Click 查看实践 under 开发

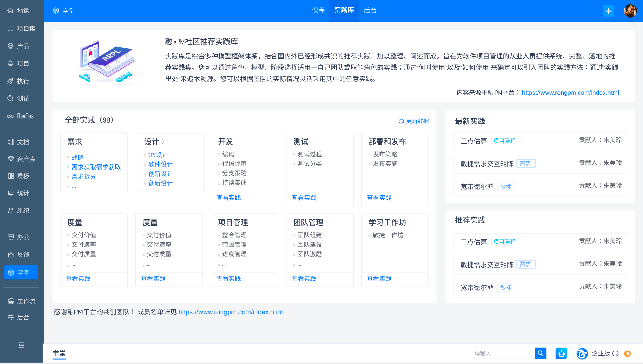(229, 198)
